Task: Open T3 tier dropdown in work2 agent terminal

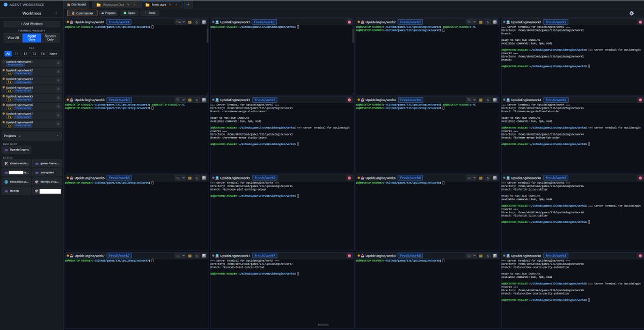Action: click(472, 21)
